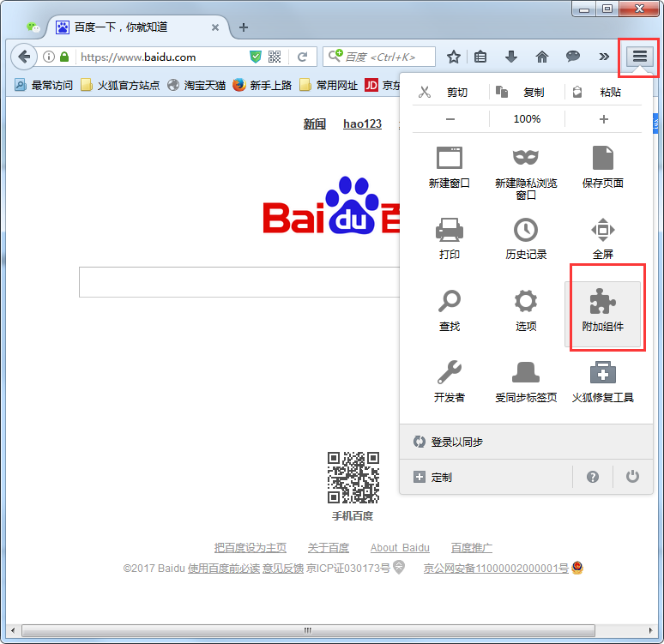Click the Find magnifier icon

click(450, 301)
